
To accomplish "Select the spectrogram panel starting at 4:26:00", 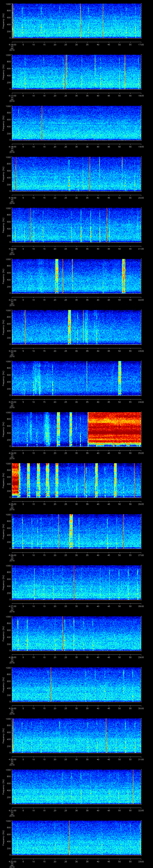I will pos(76,531).
